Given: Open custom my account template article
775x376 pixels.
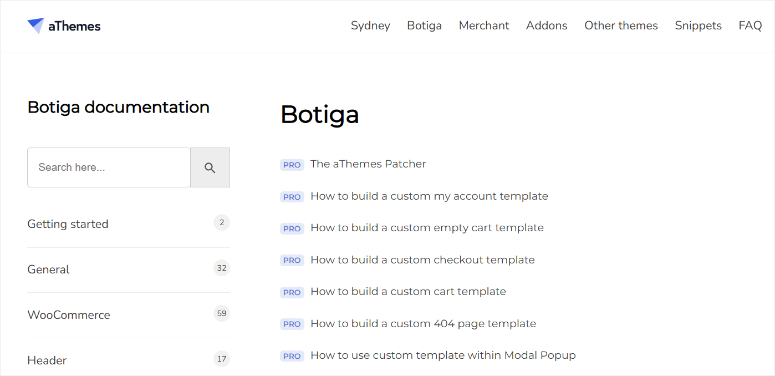Looking at the screenshot, I should [x=429, y=196].
